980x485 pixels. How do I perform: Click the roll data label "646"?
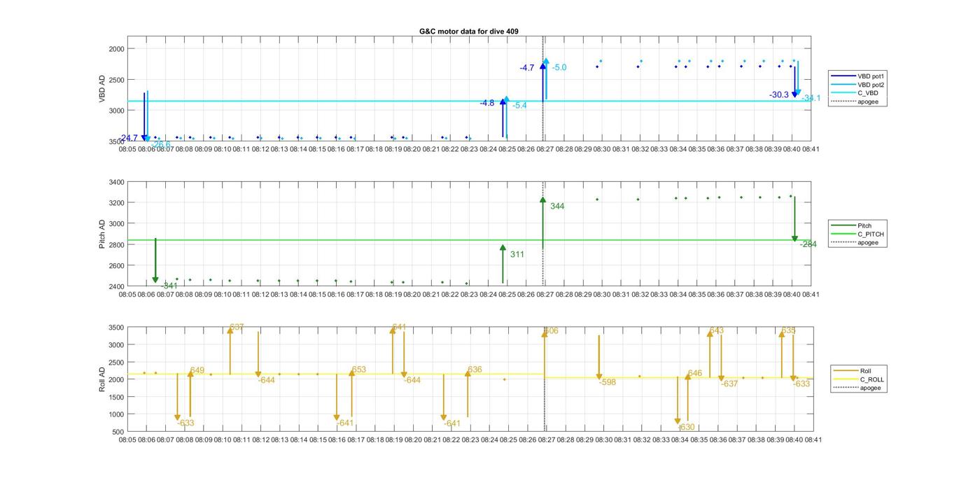click(x=694, y=374)
